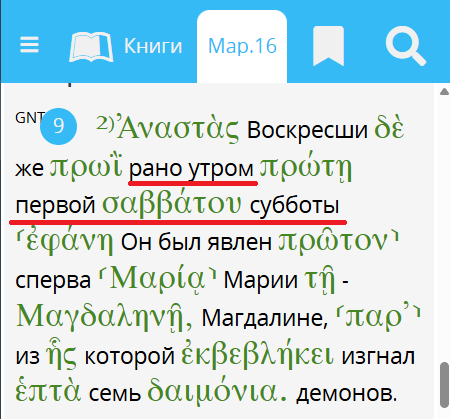450x419 pixels.
Task: Click the verse 9 number badge
Action: (x=59, y=126)
